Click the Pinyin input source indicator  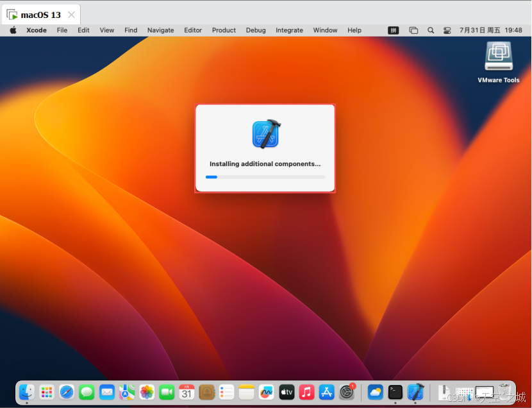[394, 30]
